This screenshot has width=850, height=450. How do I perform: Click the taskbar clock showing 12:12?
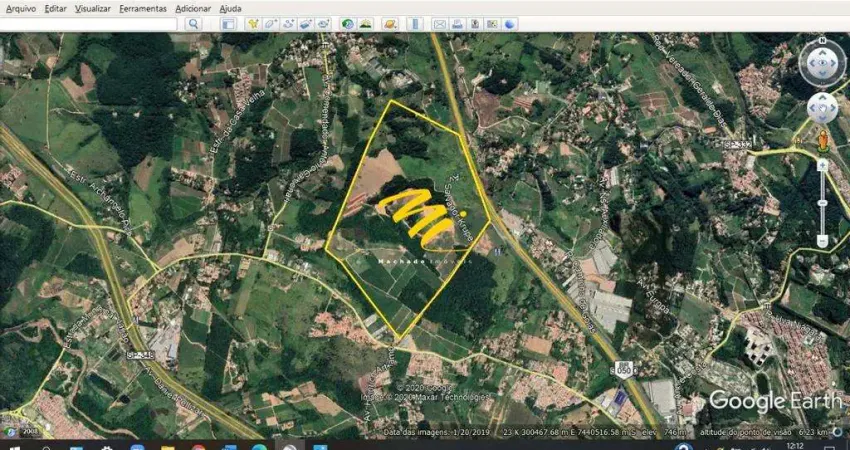click(x=794, y=446)
